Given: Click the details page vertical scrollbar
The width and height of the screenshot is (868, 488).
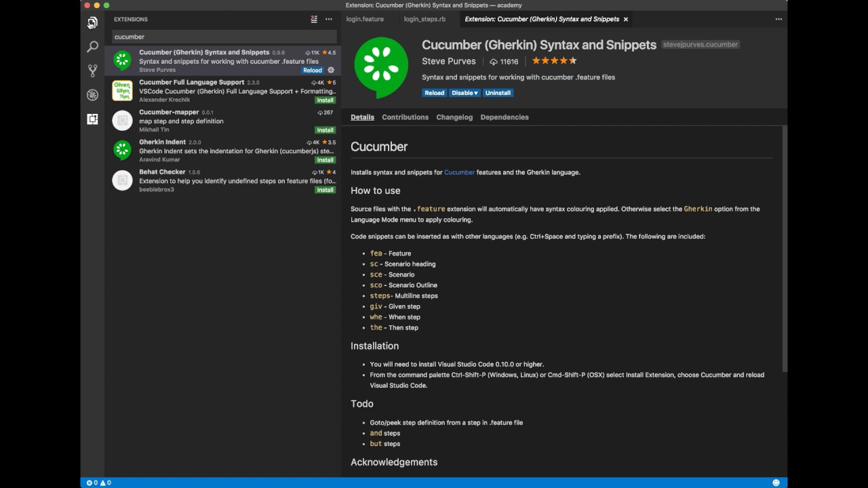Looking at the screenshot, I should coord(785,248).
